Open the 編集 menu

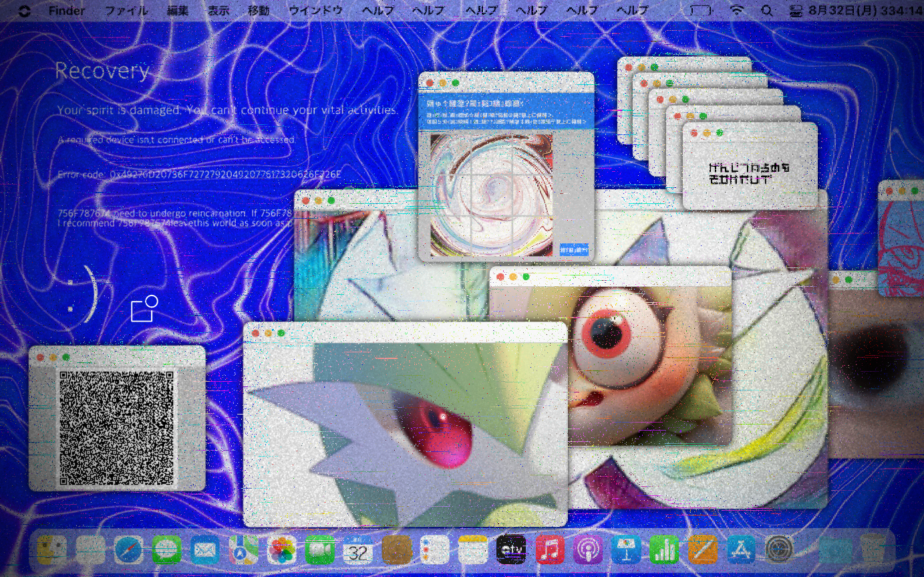[x=178, y=11]
